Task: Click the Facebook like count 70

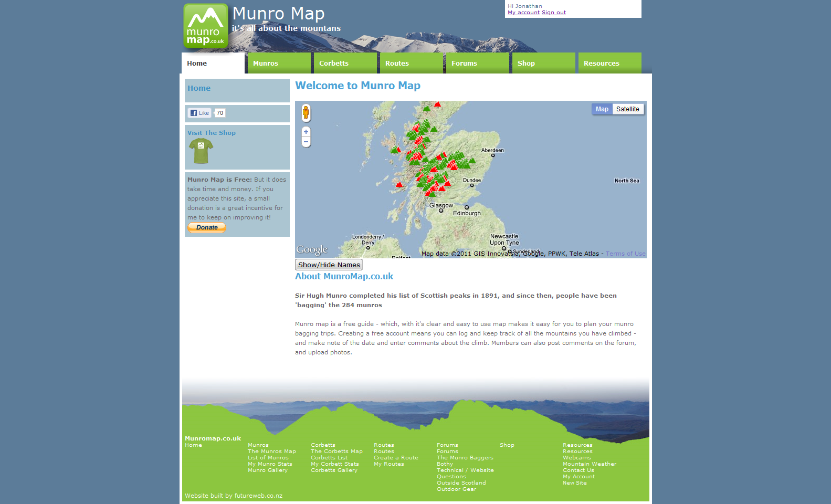Action: pyautogui.click(x=220, y=113)
